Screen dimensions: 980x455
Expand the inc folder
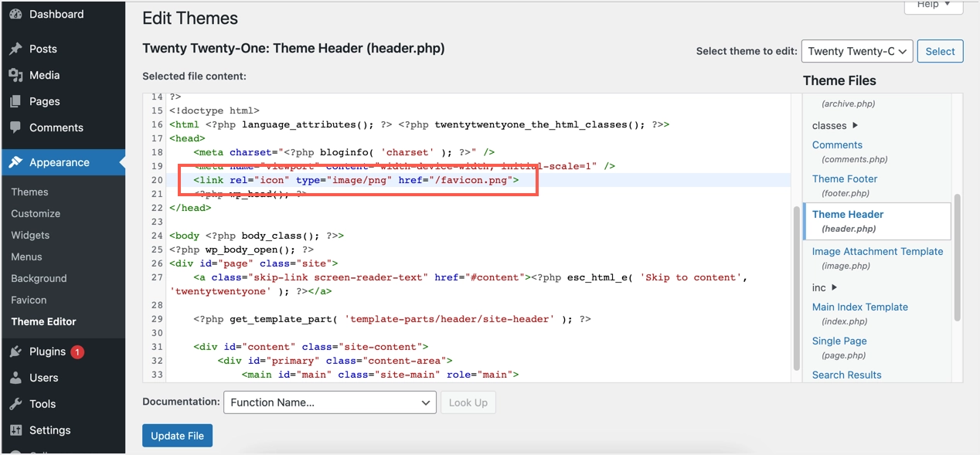825,287
